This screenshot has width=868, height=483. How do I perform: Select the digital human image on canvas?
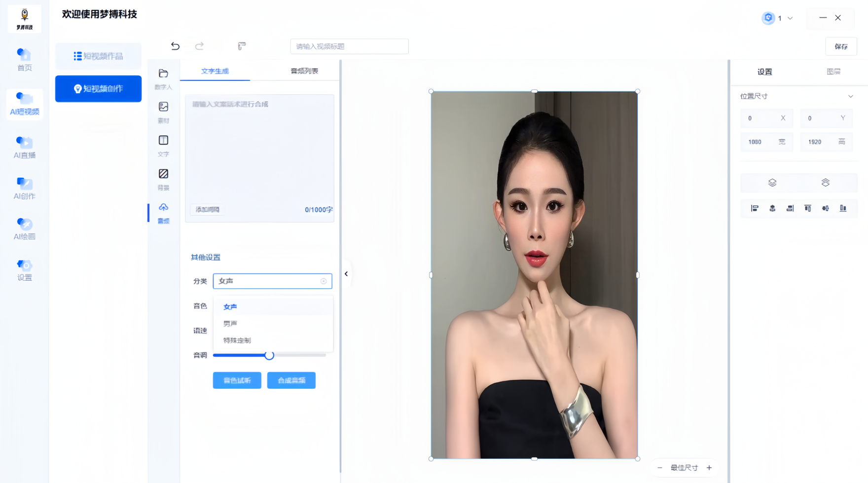coord(534,275)
